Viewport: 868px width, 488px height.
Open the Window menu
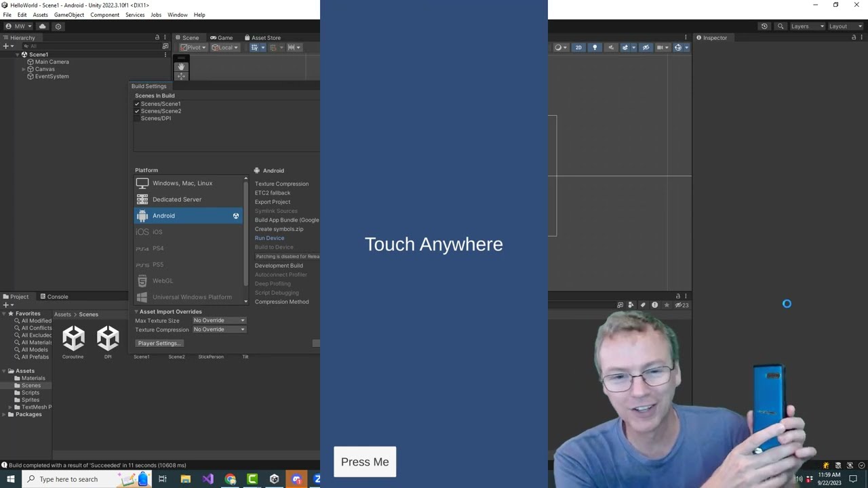coord(178,15)
